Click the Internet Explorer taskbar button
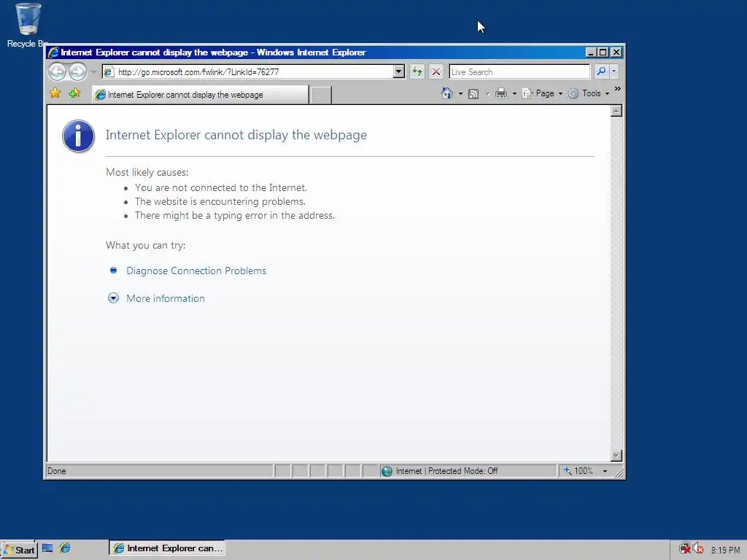The height and width of the screenshot is (560, 747). [167, 548]
